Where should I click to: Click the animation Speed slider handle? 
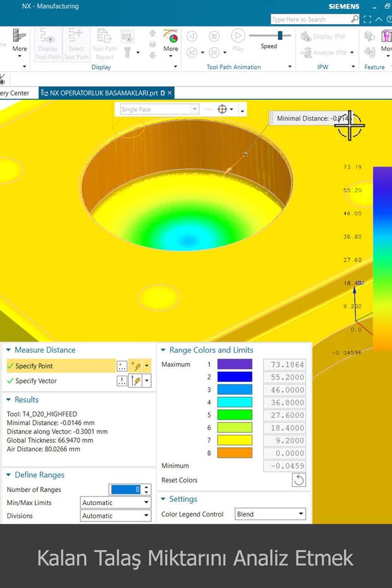coord(280,35)
